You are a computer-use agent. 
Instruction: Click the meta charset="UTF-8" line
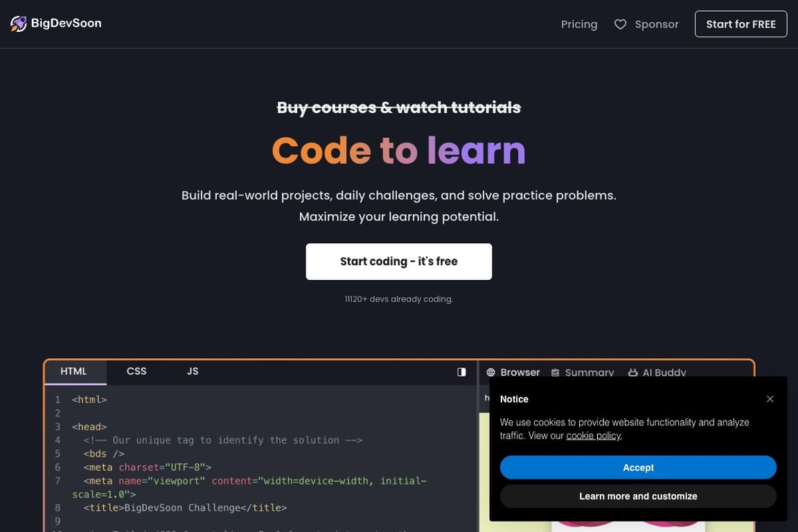[x=147, y=468]
